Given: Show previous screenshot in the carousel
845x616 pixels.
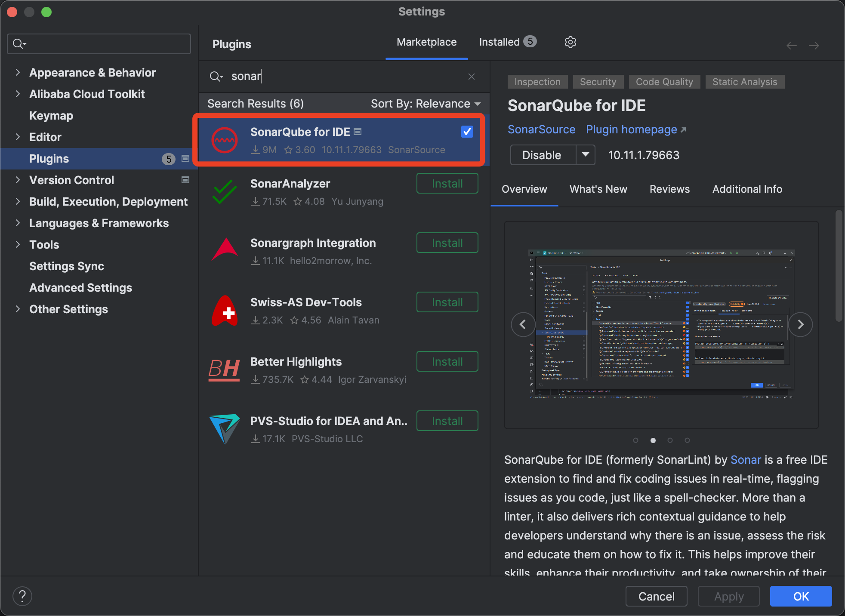Looking at the screenshot, I should click(523, 324).
